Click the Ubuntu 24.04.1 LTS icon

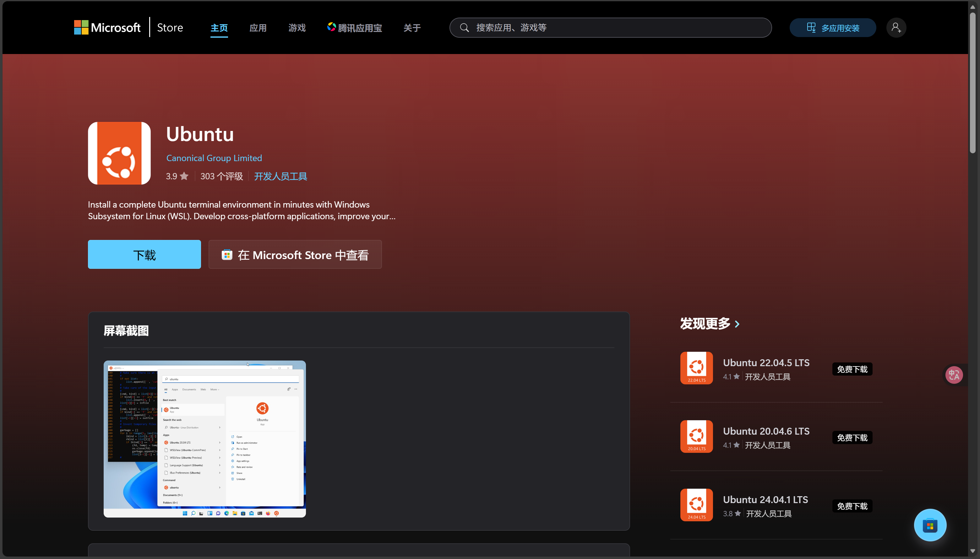(x=696, y=504)
